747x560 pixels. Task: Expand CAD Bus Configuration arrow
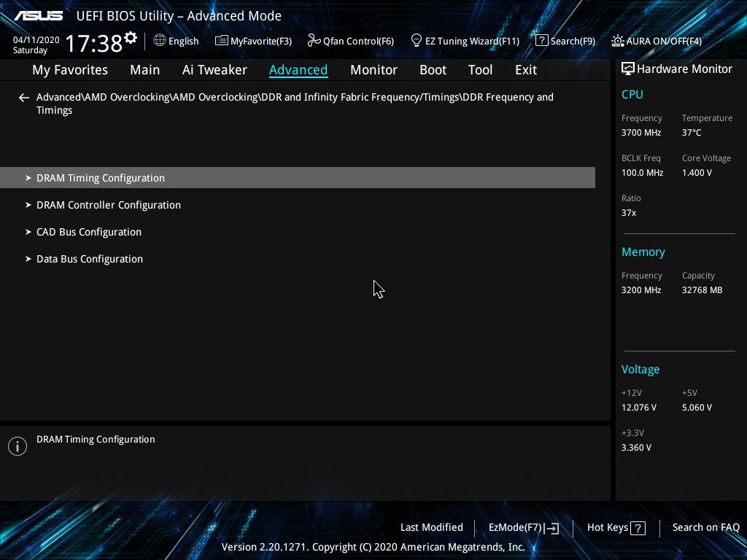tap(28, 232)
